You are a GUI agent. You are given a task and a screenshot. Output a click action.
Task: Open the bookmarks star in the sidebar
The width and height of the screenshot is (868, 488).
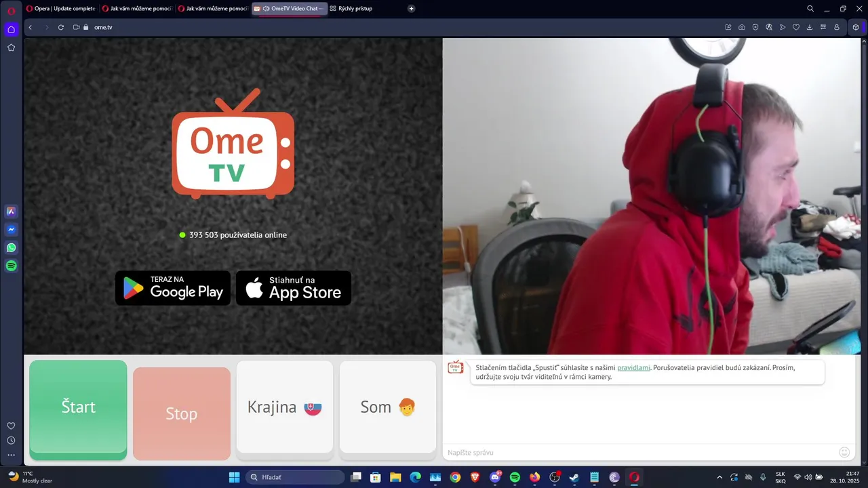[x=11, y=47]
